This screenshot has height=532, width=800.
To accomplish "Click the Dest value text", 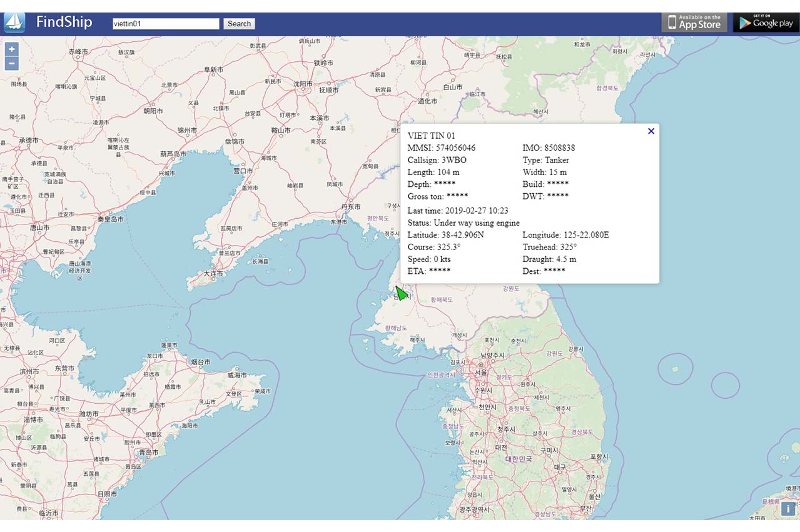I will point(554,271).
